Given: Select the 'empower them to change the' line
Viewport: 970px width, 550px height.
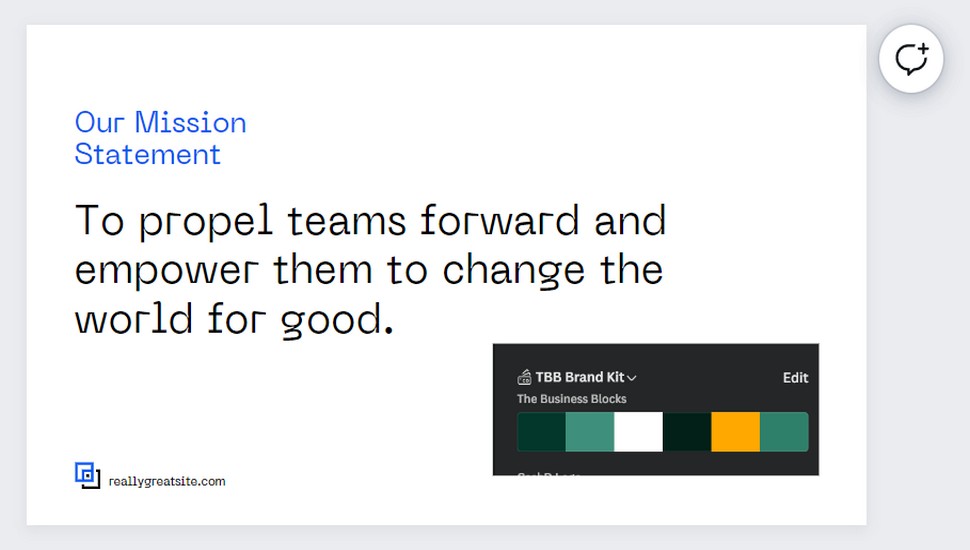Looking at the screenshot, I should click(369, 270).
